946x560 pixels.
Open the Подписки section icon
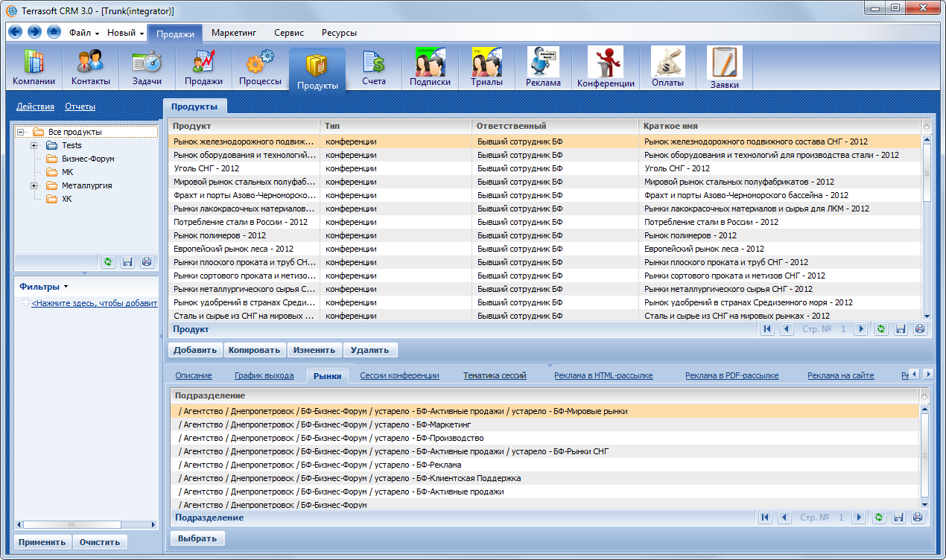(x=431, y=69)
